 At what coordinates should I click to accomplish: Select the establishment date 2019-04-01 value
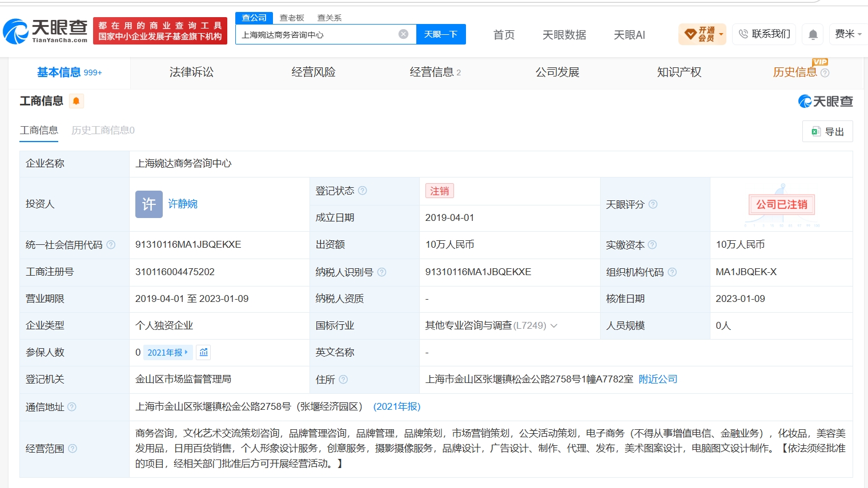(449, 218)
